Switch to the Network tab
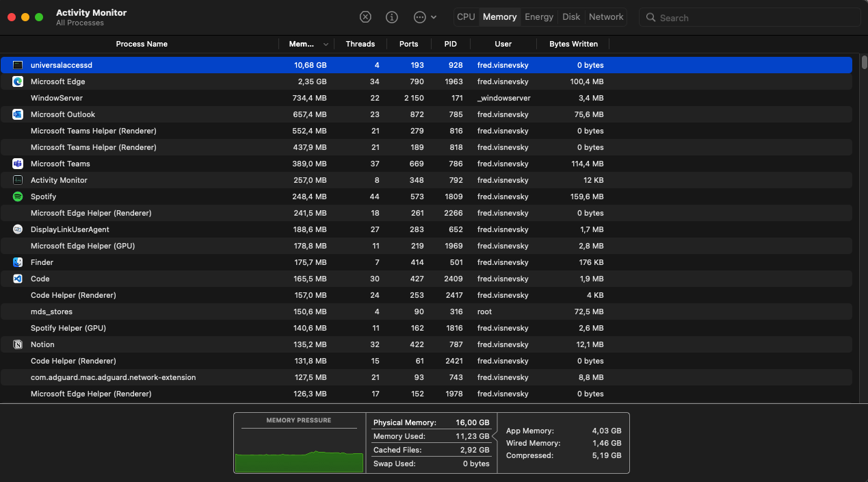This screenshot has height=482, width=868. [606, 17]
